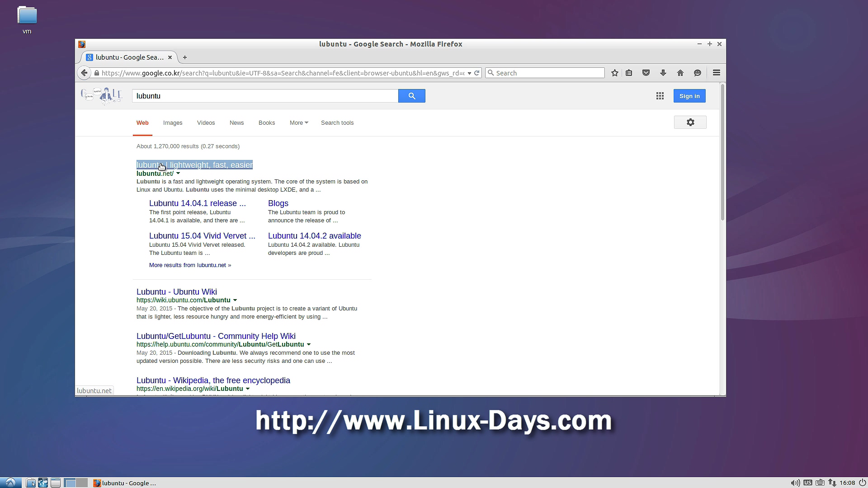
Task: Open Lubuntu 14.04.2 available link
Action: (x=315, y=236)
